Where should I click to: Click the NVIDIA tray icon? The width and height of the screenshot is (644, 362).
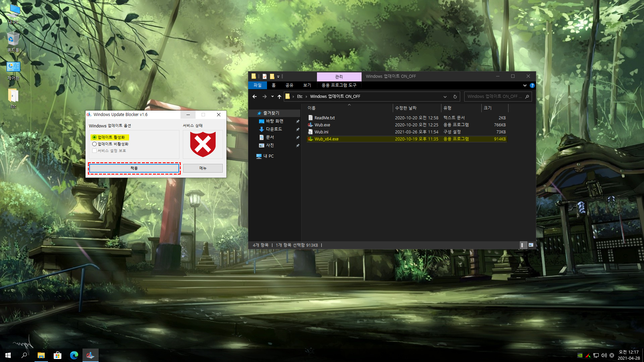pos(580,355)
